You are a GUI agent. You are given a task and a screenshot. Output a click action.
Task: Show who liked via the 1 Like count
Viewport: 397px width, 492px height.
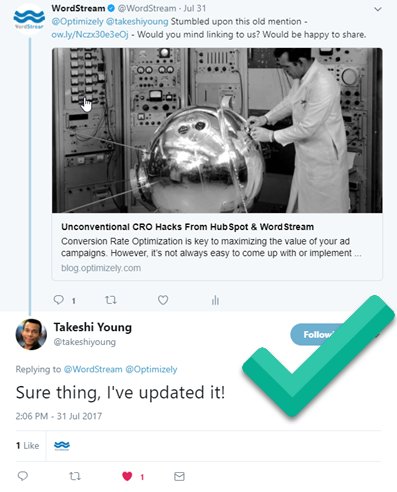tap(28, 446)
